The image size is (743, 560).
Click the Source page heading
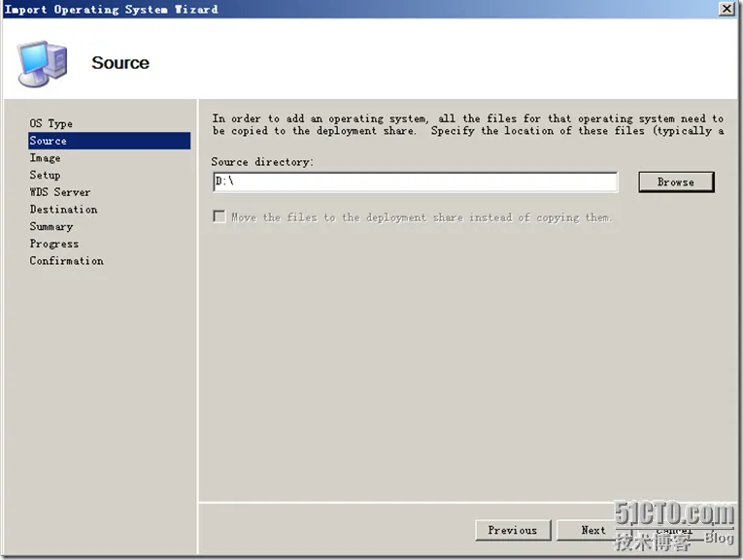tap(120, 62)
